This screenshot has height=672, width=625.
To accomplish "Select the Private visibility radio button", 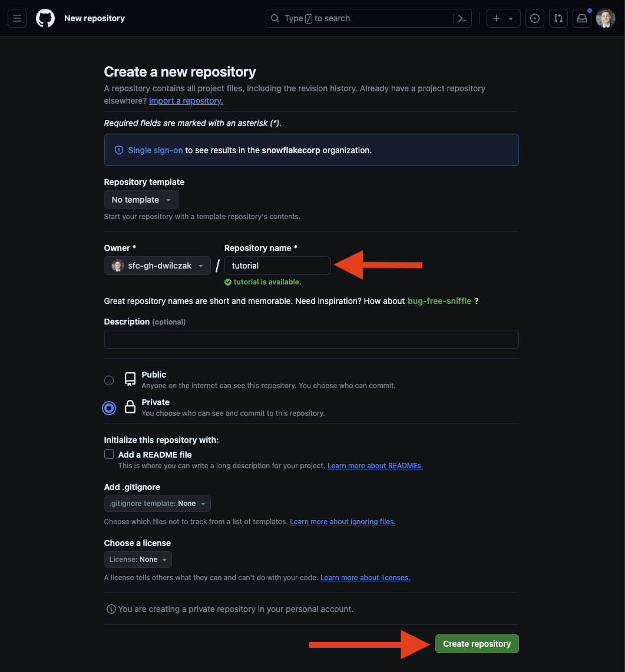I will coord(109,408).
